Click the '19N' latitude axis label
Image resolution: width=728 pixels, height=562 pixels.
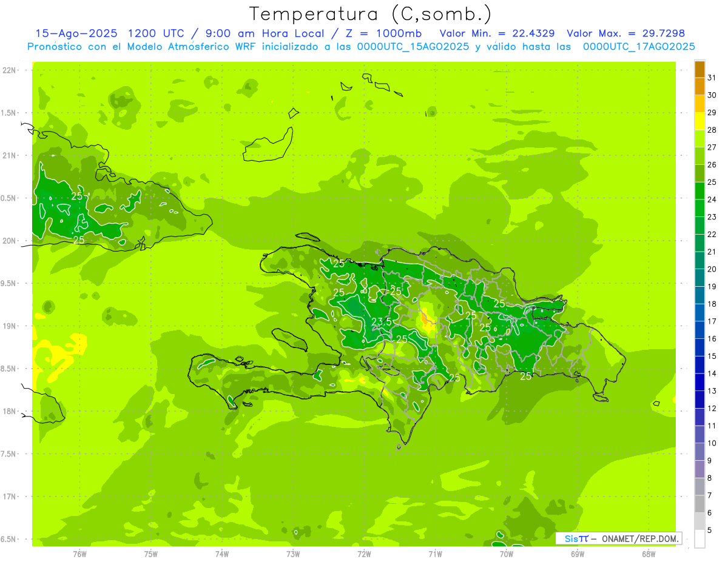click(x=10, y=326)
